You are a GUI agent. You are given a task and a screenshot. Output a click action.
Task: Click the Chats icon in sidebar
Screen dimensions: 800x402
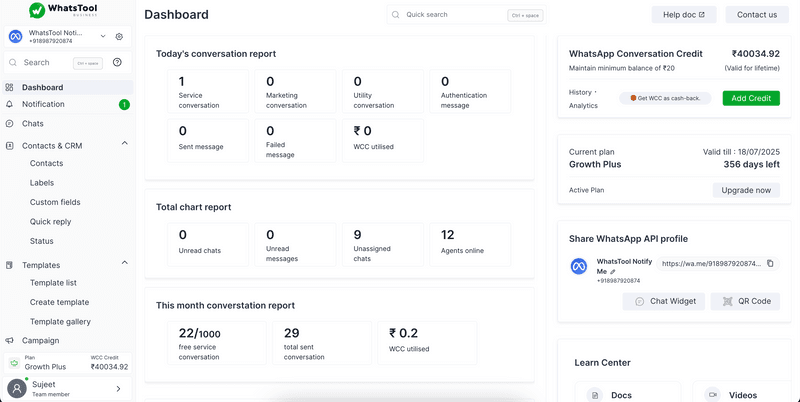[10, 124]
